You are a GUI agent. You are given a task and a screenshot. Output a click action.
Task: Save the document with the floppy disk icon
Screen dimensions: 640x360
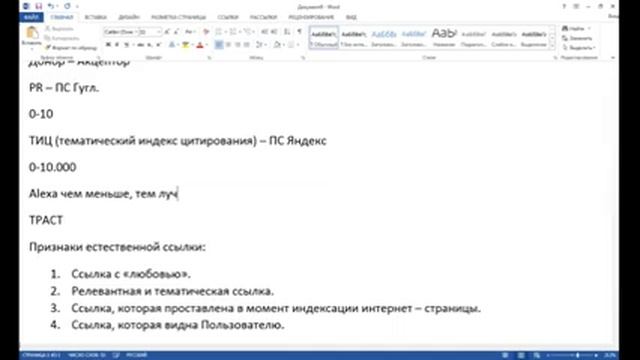[38, 6]
